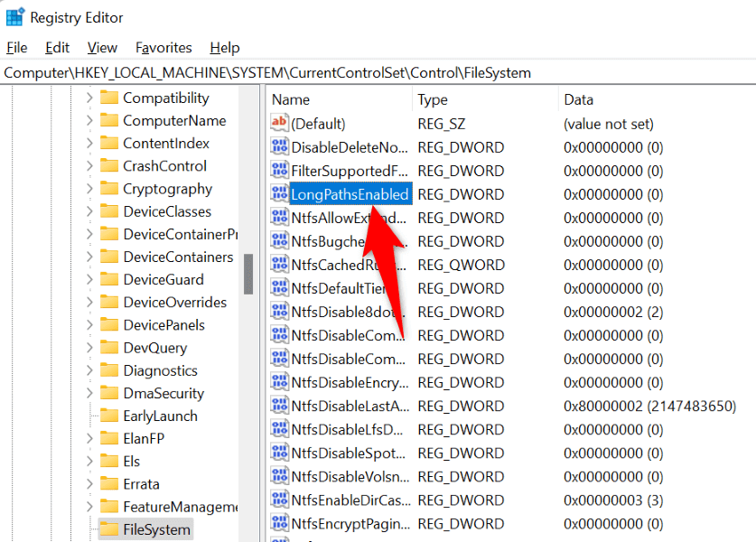Expand the ContentIndex key
The height and width of the screenshot is (542, 756).
coord(89,144)
